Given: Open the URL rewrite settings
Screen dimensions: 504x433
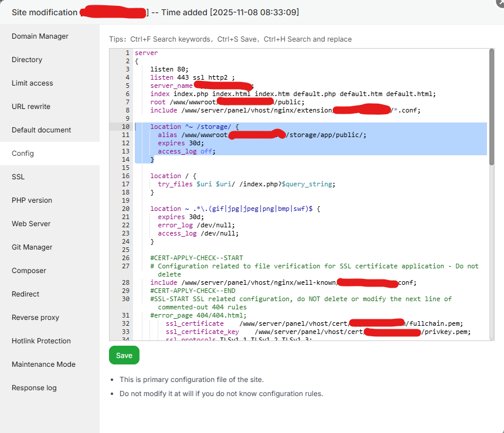Looking at the screenshot, I should point(31,107).
